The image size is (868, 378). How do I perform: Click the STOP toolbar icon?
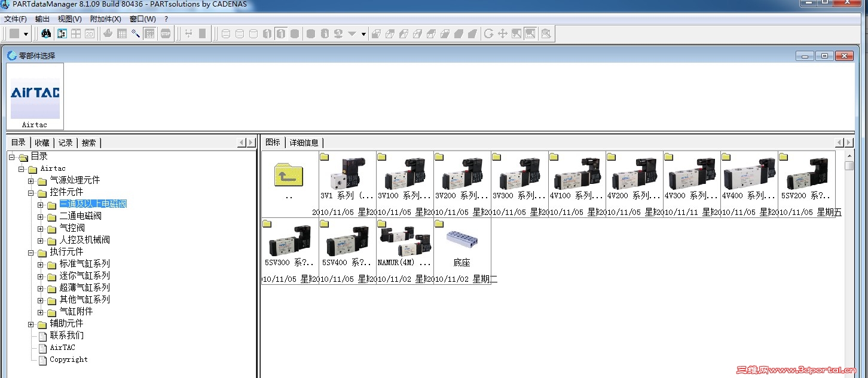click(x=166, y=33)
